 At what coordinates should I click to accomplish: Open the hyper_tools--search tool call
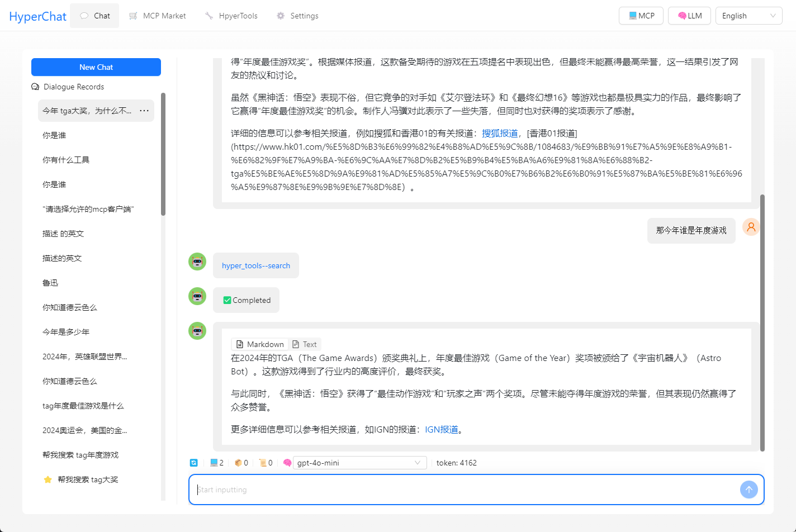[256, 265]
